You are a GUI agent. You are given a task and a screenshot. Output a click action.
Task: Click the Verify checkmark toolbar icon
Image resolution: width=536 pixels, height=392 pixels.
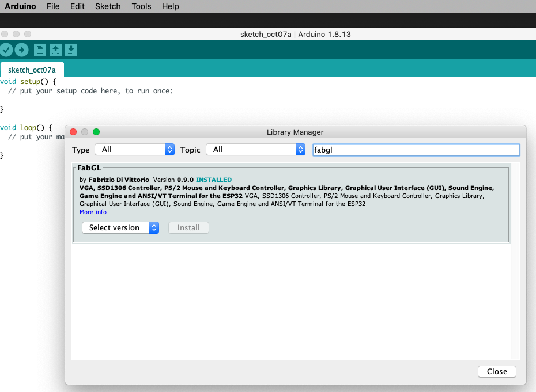point(6,50)
